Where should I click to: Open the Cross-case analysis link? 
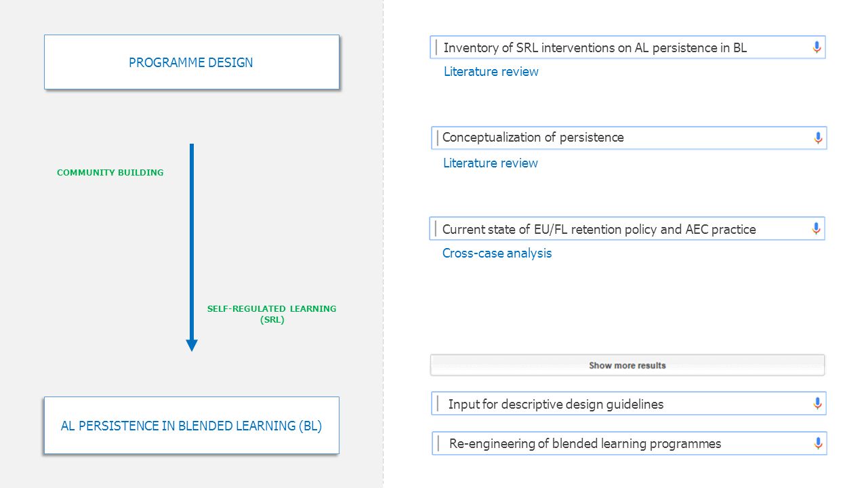(x=497, y=253)
